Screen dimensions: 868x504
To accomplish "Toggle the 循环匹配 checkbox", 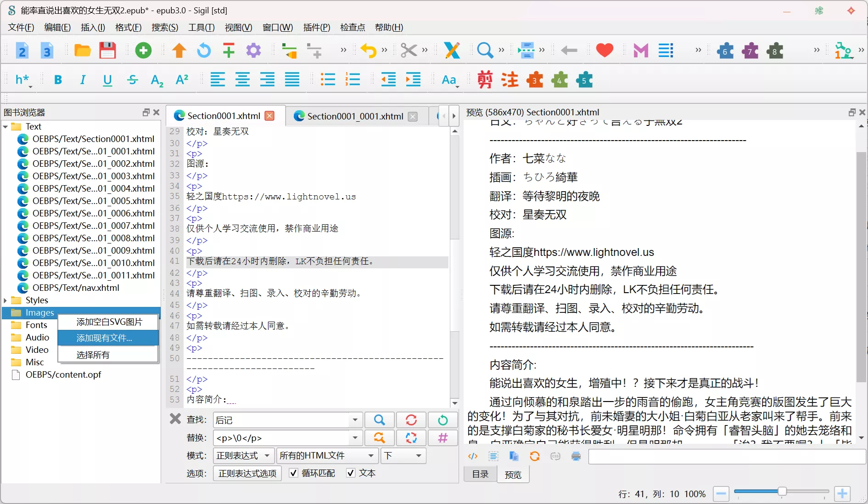I will point(294,473).
